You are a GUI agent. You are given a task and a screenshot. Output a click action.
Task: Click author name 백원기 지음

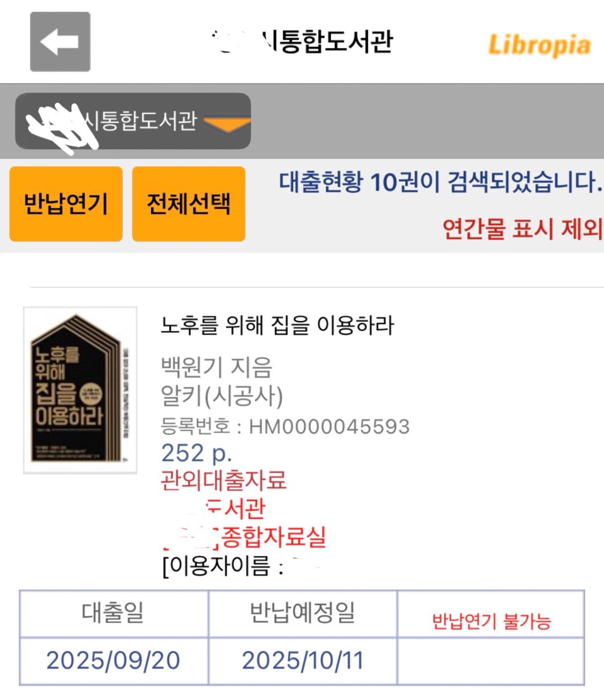click(x=217, y=367)
